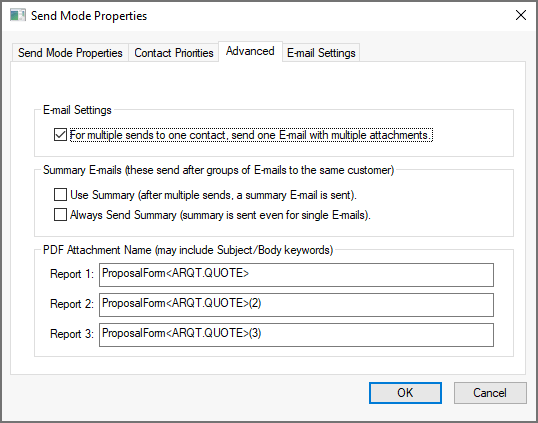Click the Cancel button

(x=490, y=393)
